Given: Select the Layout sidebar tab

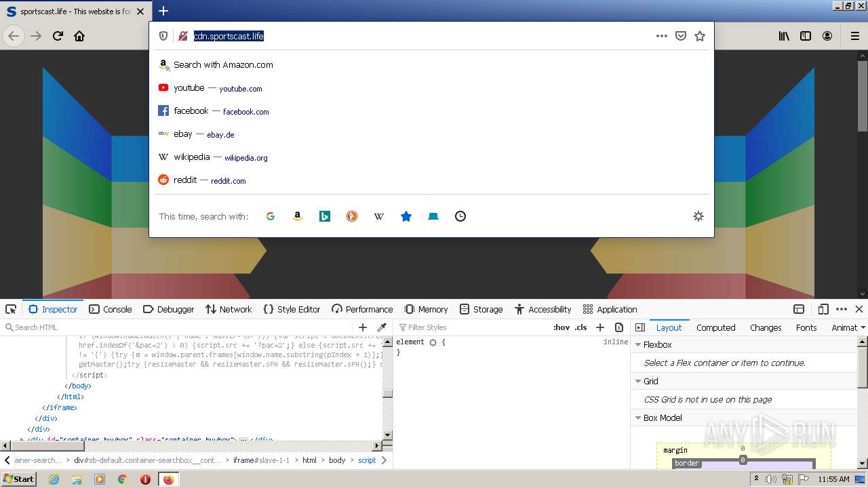Looking at the screenshot, I should 669,327.
